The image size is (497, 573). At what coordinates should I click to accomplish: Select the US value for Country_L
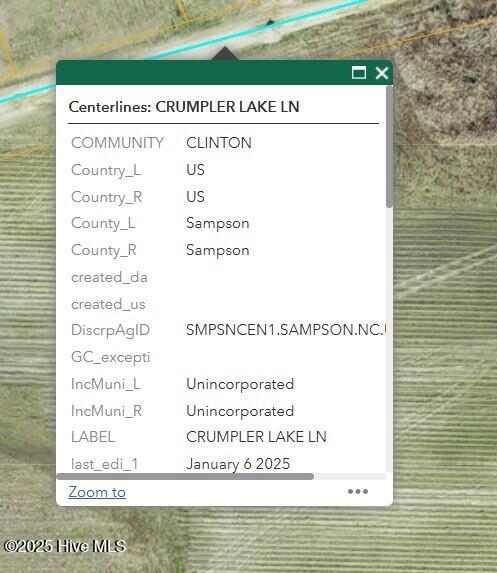pyautogui.click(x=195, y=170)
